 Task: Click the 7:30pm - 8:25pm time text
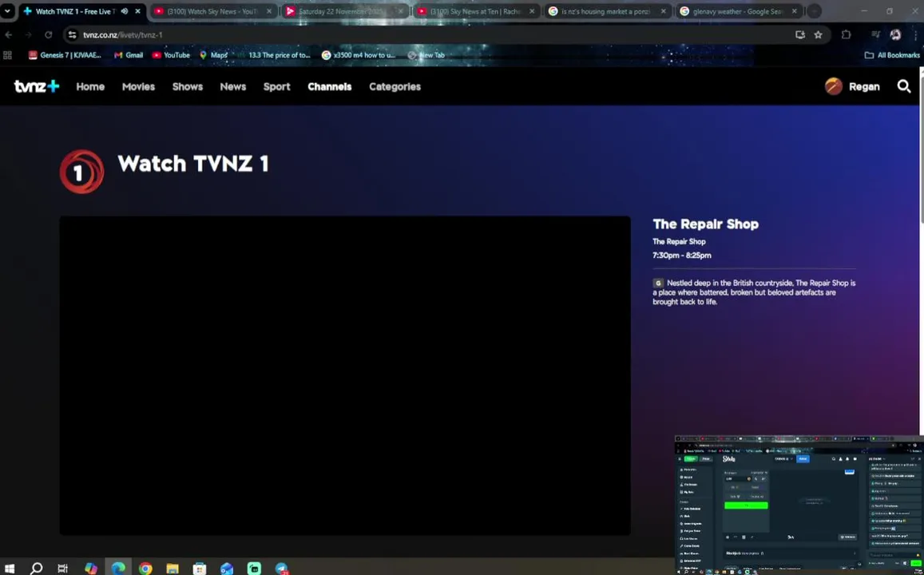(682, 255)
